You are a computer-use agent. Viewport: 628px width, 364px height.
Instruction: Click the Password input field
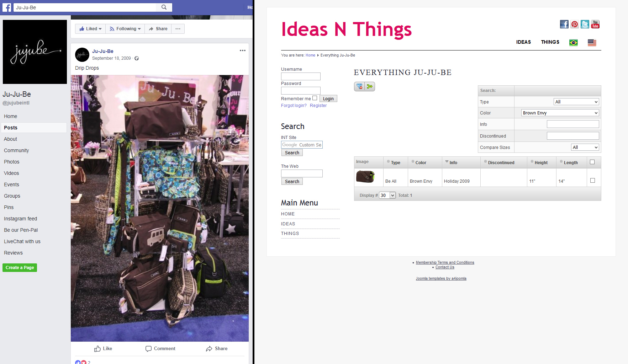pyautogui.click(x=301, y=91)
